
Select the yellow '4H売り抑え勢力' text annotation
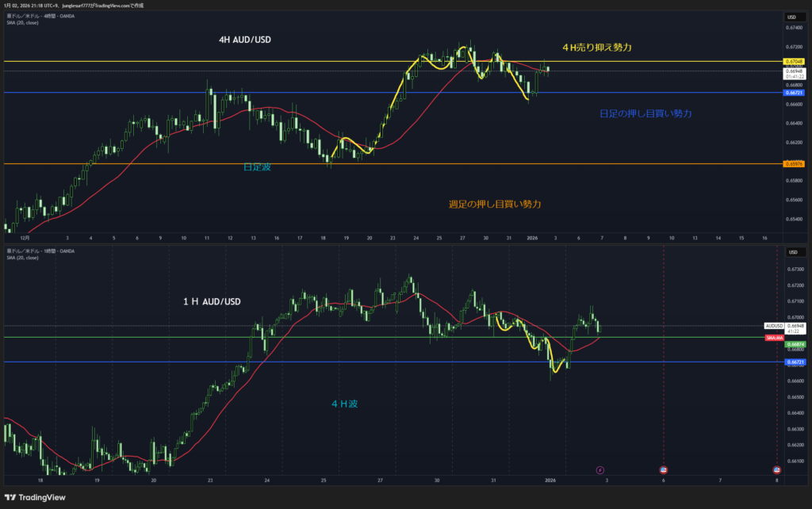[596, 48]
